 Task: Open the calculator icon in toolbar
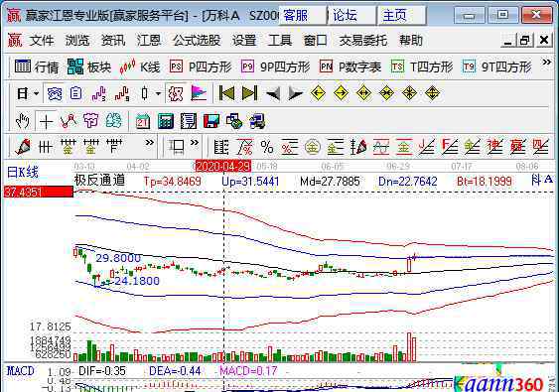click(166, 121)
